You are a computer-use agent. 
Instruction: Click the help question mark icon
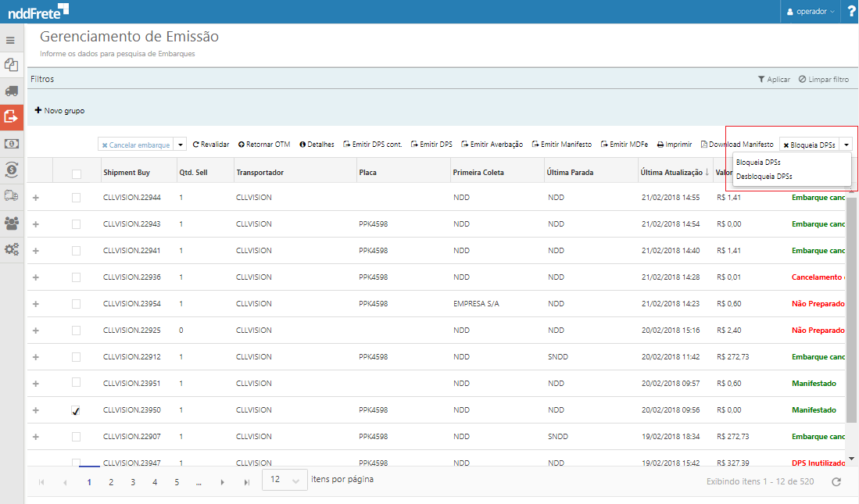pos(851,12)
